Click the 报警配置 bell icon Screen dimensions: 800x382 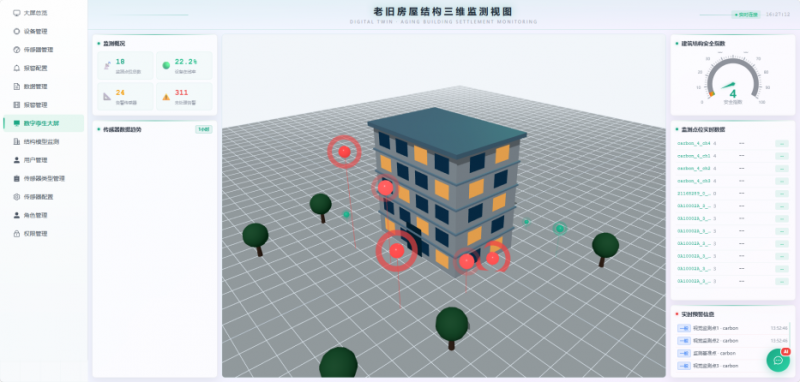(17, 68)
